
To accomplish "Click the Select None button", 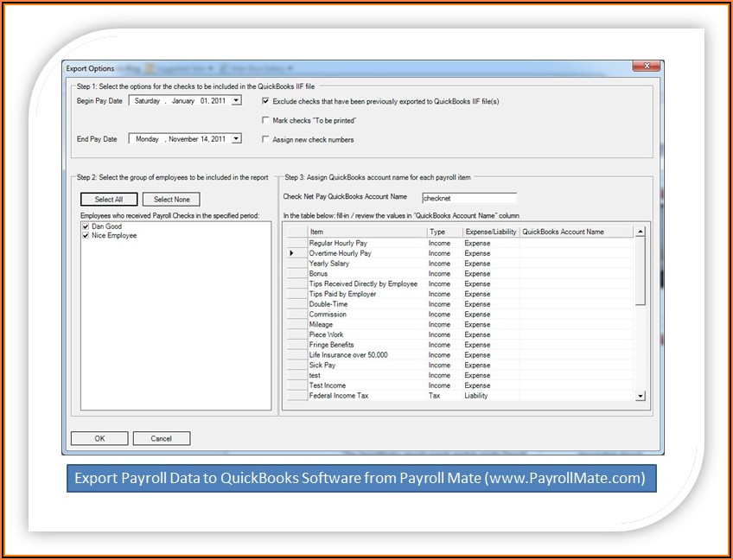I will click(171, 200).
